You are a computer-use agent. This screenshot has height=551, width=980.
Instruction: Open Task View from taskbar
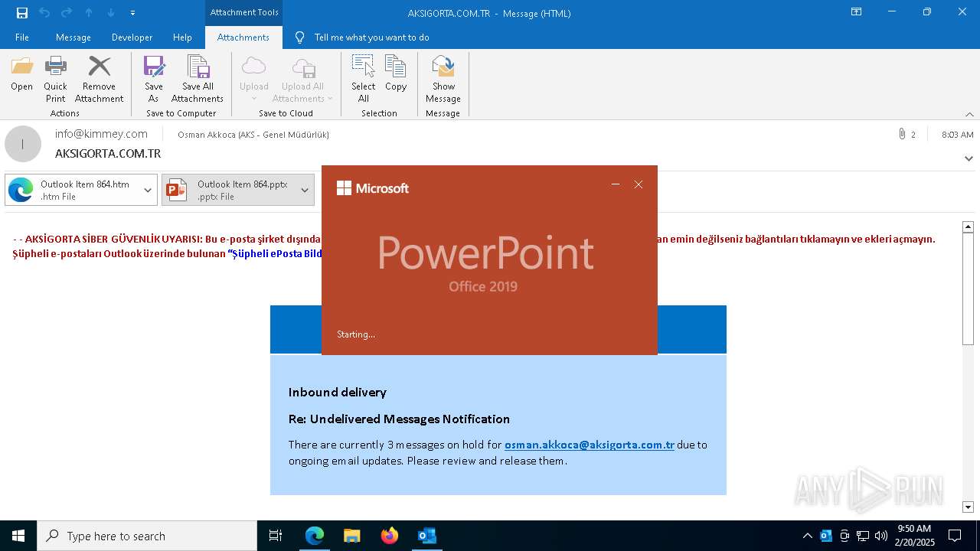(x=276, y=536)
